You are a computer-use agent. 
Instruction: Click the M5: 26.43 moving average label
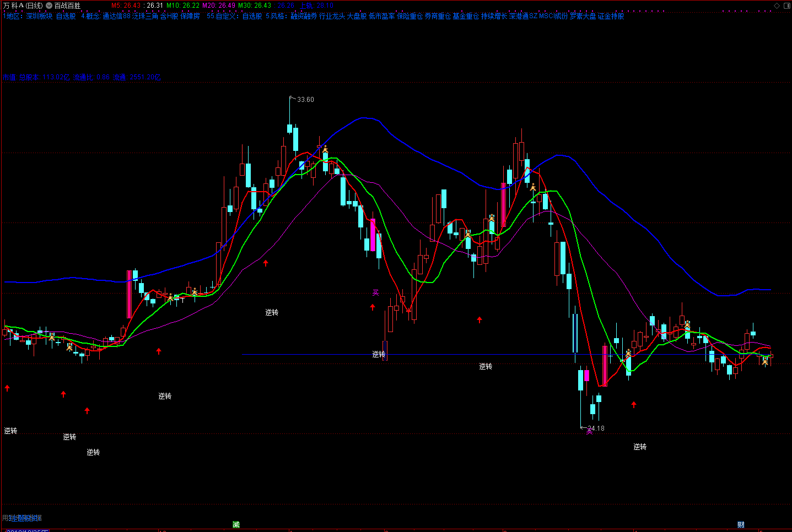pyautogui.click(x=126, y=6)
